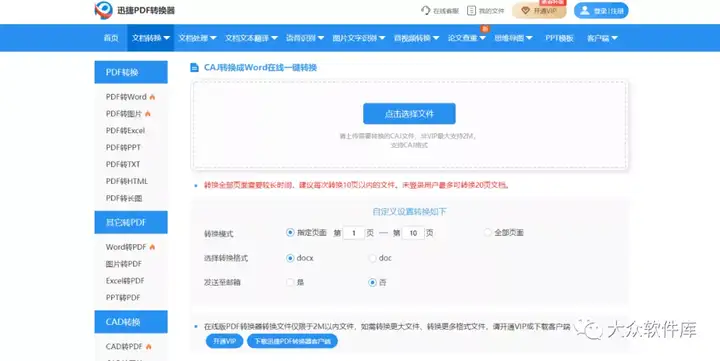Click the 点击选择文件 upload button
720x361 pixels.
[x=409, y=113]
